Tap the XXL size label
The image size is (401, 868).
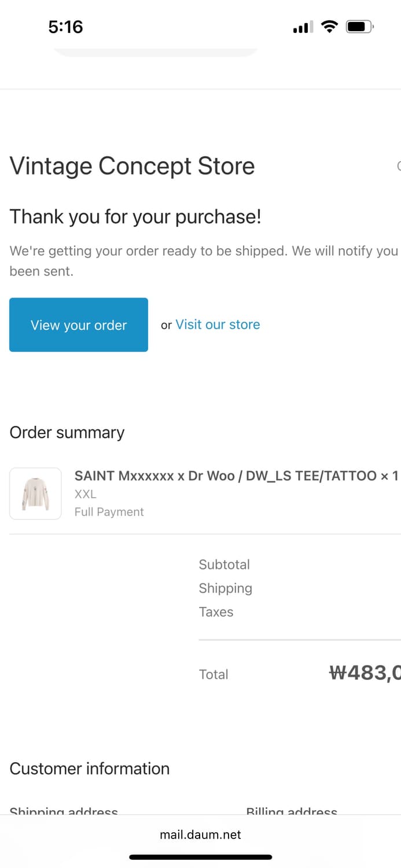tap(86, 494)
